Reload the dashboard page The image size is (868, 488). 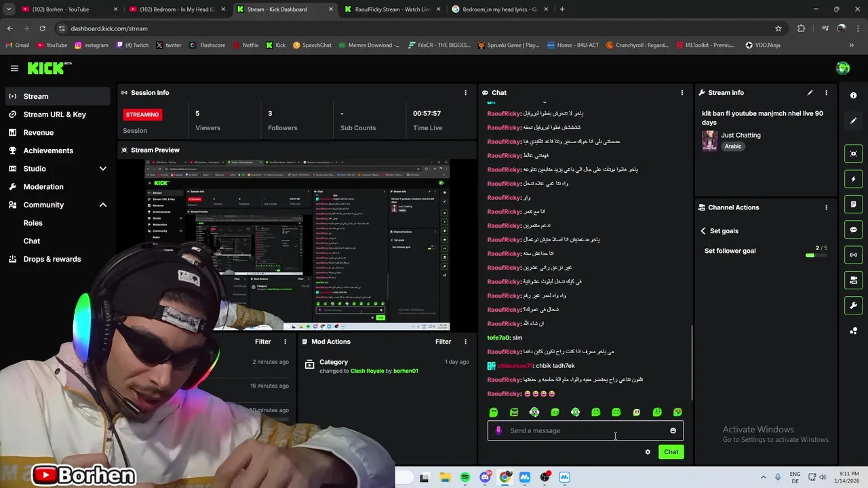pos(42,28)
